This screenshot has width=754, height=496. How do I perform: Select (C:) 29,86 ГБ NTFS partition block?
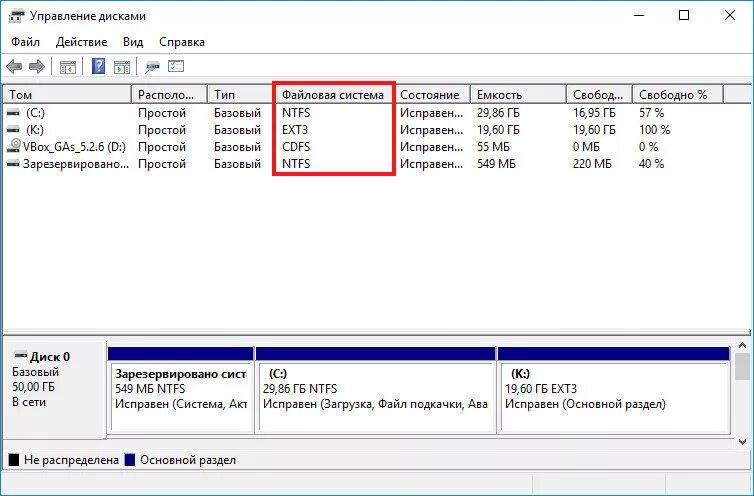[x=376, y=390]
